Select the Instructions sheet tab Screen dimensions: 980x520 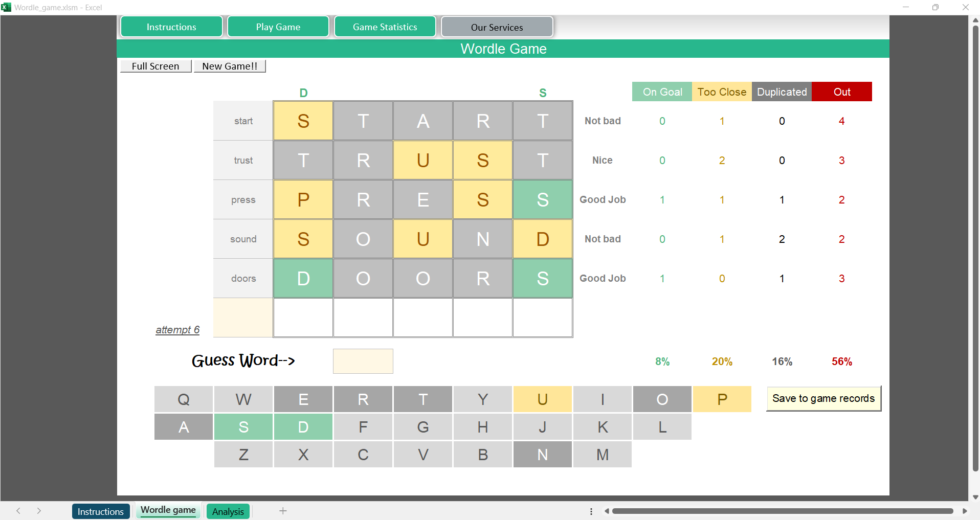point(101,511)
